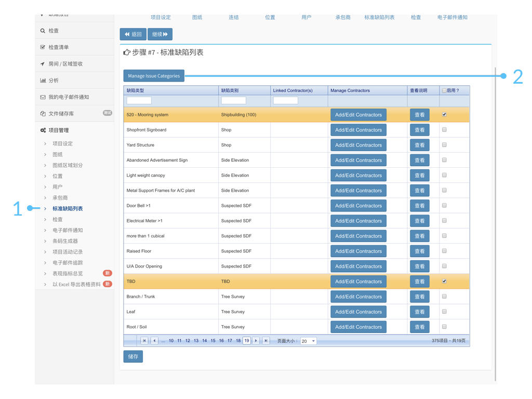Click the 新 badge next to 以 Excel 导出表格资料

108,284
